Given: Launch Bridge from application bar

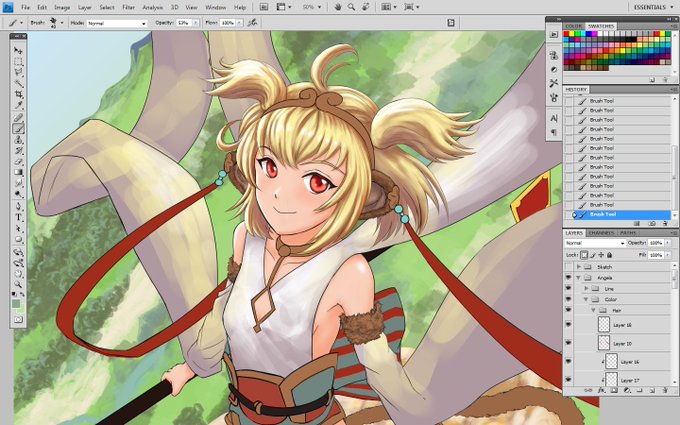Looking at the screenshot, I should click(x=264, y=7).
